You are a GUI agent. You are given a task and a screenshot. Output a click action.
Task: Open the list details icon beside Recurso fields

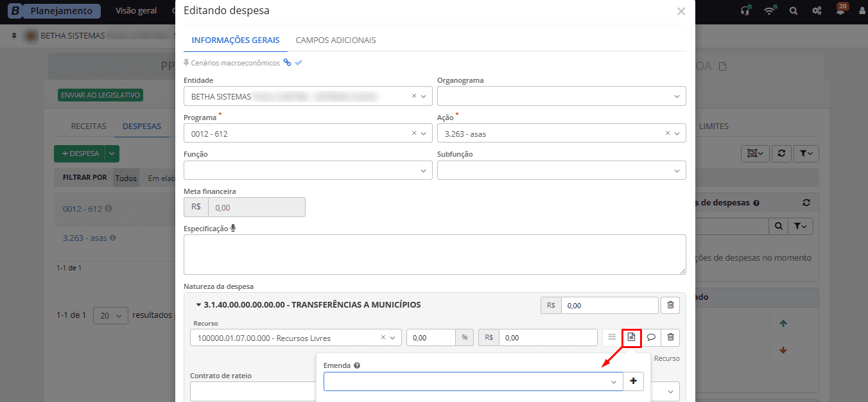click(x=612, y=337)
